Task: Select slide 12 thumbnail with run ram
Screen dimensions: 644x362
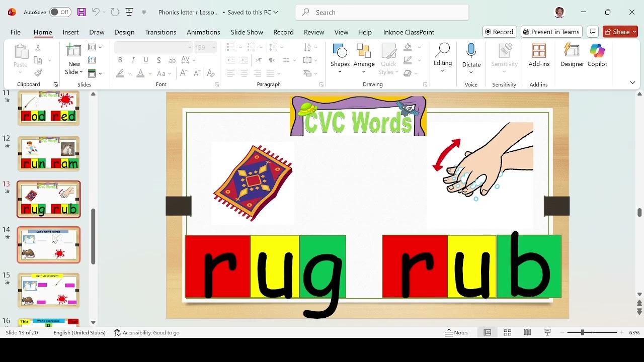Action: pos(49,153)
